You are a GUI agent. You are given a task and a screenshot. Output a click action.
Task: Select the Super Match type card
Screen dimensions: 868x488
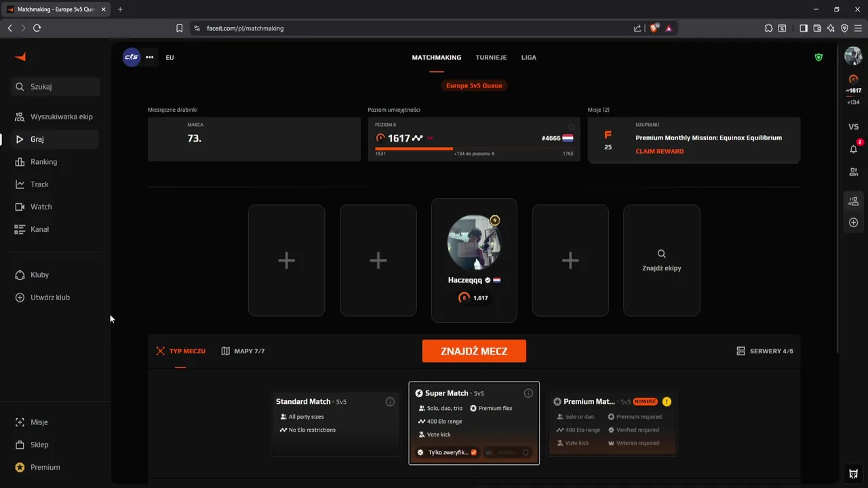click(474, 423)
